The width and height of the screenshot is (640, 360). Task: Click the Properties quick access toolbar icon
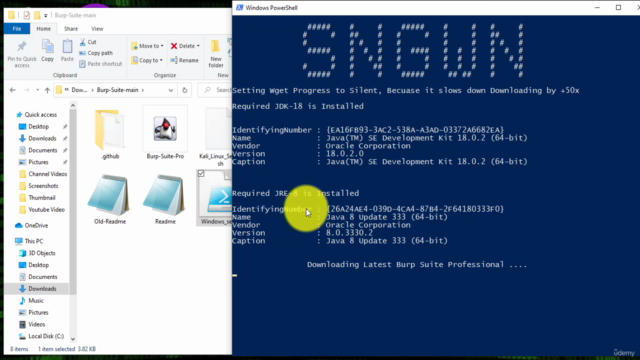[26, 15]
